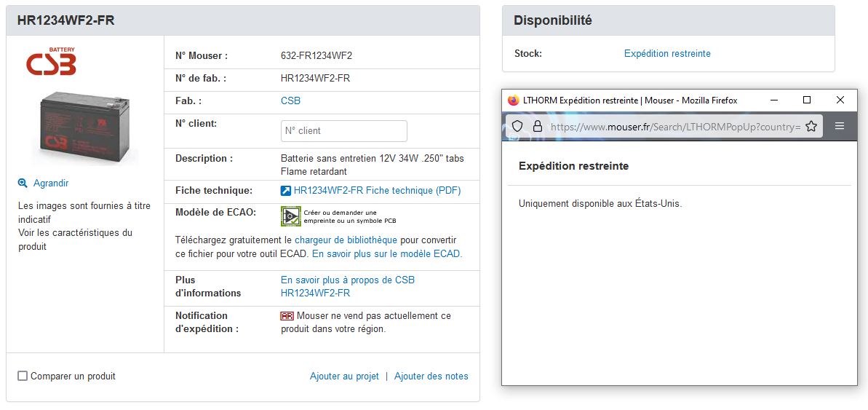Bookmark page with the star icon
This screenshot has height=410, width=868.
(x=811, y=126)
